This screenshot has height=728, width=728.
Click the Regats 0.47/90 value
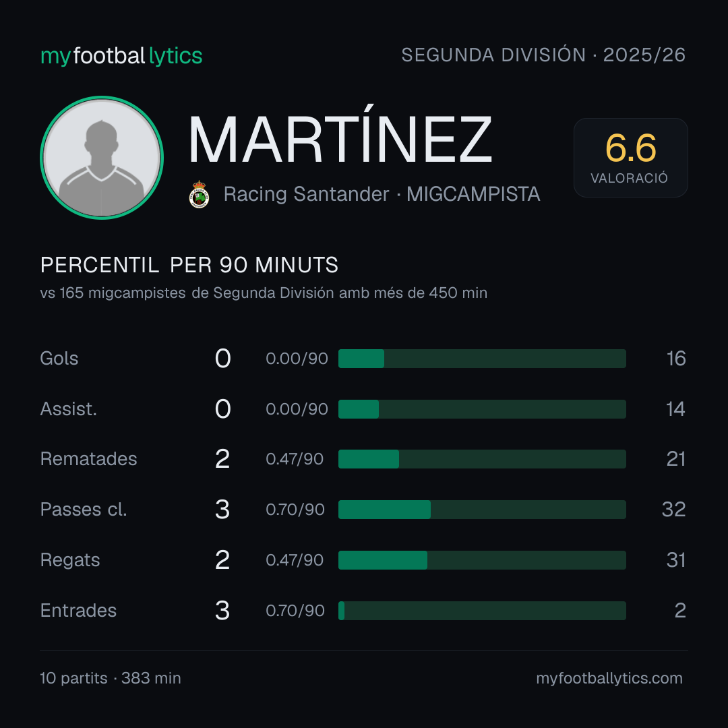pyautogui.click(x=295, y=560)
